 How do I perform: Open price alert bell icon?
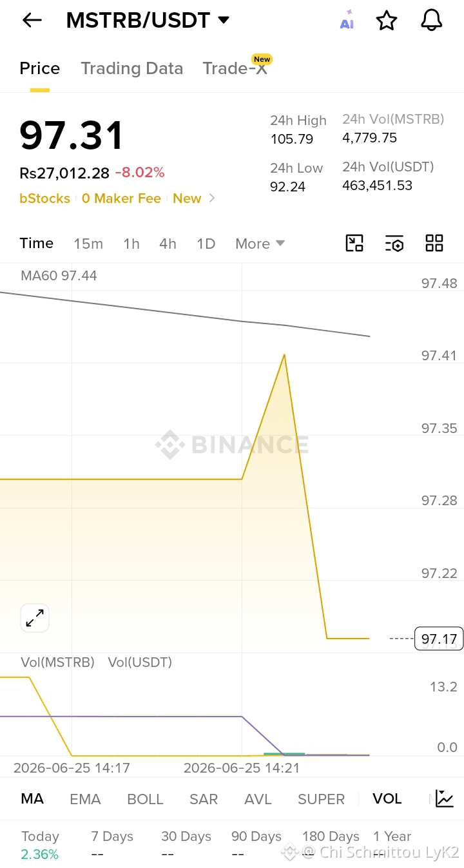431,20
